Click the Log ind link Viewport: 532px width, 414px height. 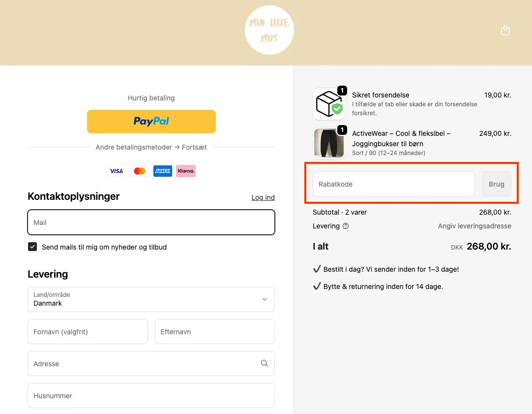point(263,197)
